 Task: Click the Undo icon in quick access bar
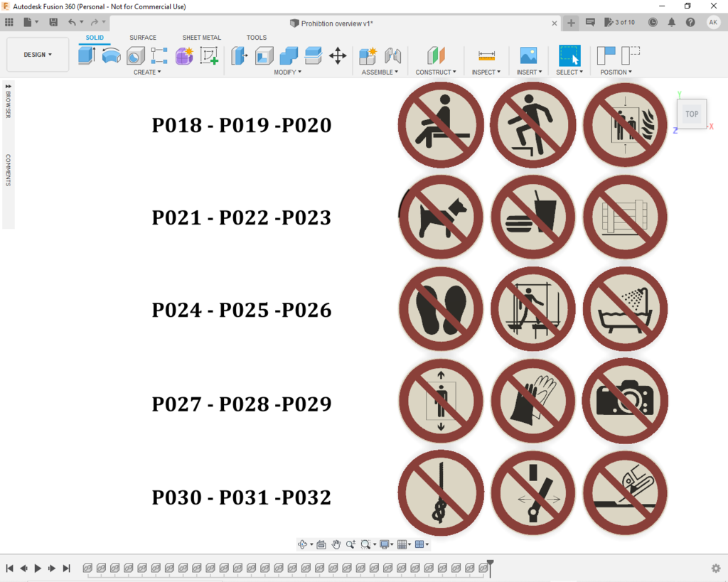coord(70,22)
